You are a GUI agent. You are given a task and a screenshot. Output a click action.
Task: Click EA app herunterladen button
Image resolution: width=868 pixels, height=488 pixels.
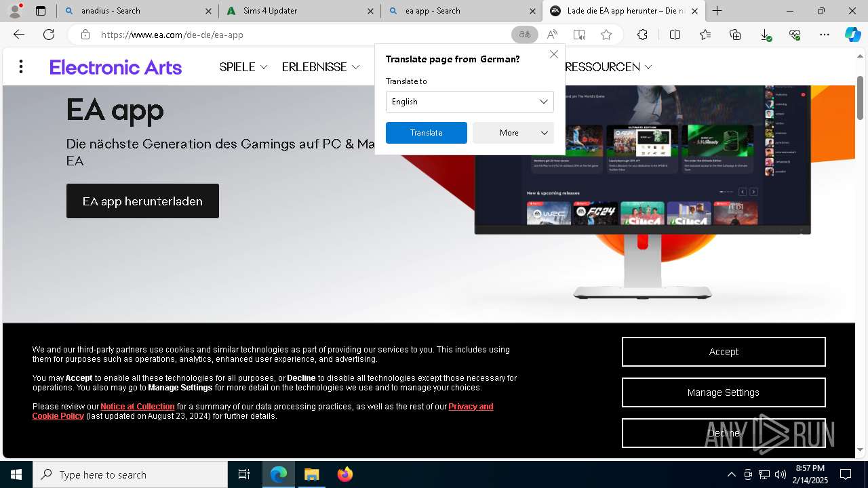(x=142, y=201)
